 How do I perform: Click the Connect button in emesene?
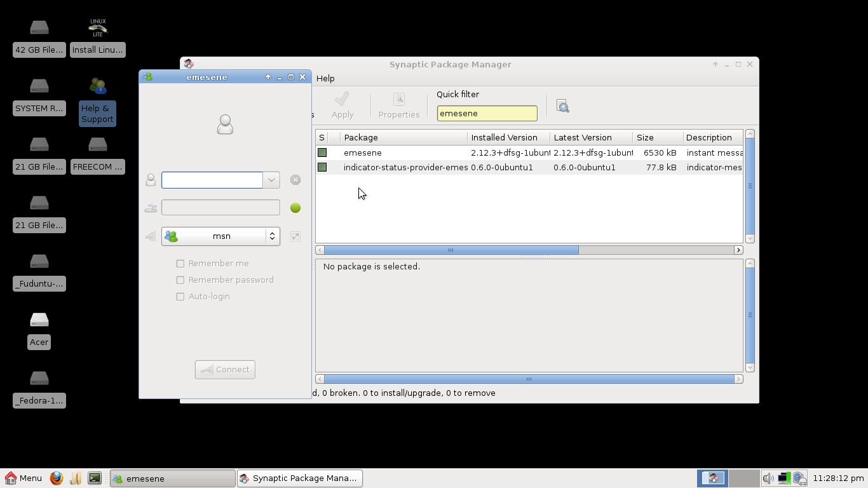[x=225, y=370]
